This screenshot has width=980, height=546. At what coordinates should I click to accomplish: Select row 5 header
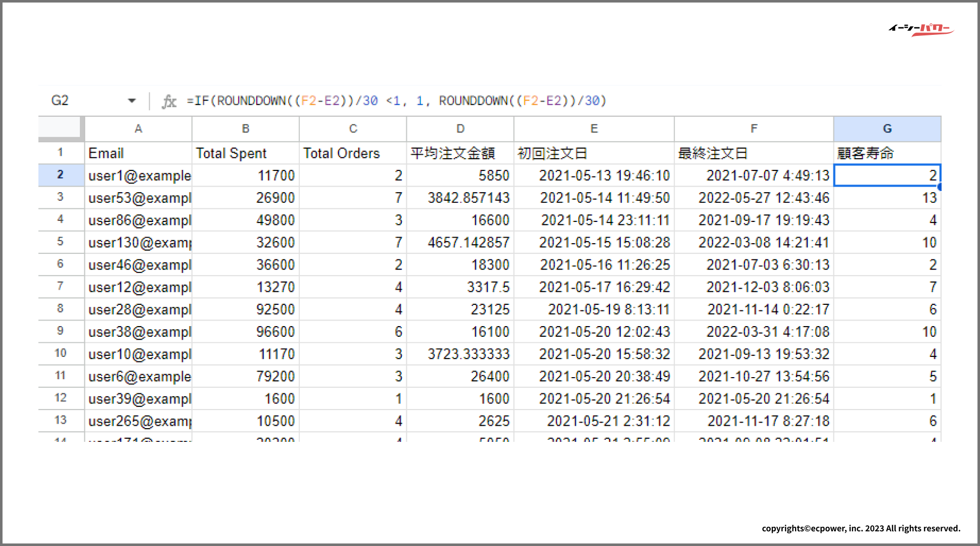61,242
